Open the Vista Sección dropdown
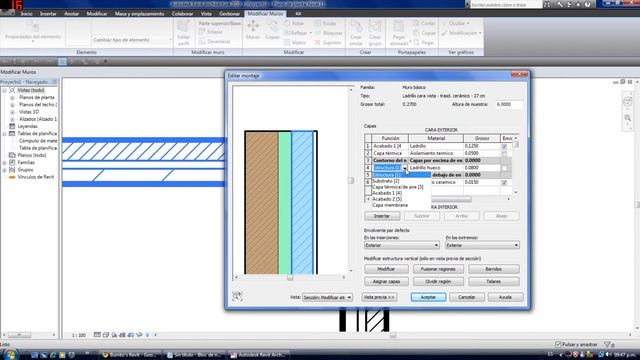Screen dimensions: 640x360 point(327,298)
